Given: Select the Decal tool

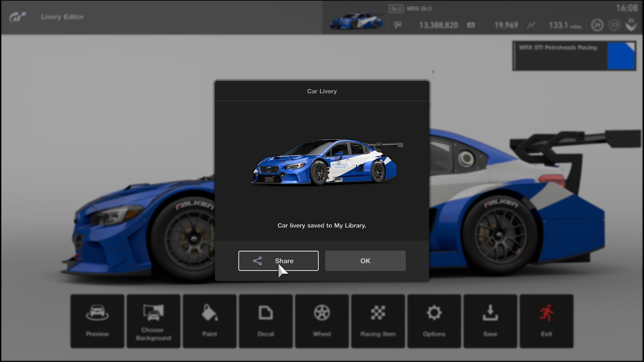Looking at the screenshot, I should tap(266, 321).
